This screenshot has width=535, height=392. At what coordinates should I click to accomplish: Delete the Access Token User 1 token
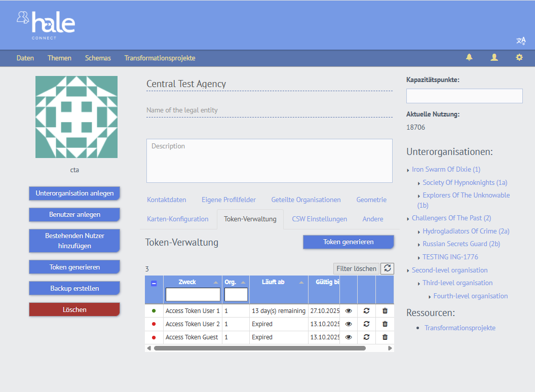click(x=385, y=311)
